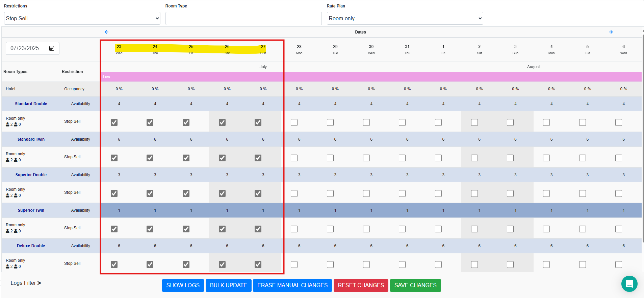Check Deluxe Double Stop Sell for August 6
The height and width of the screenshot is (298, 644).
[618, 265]
